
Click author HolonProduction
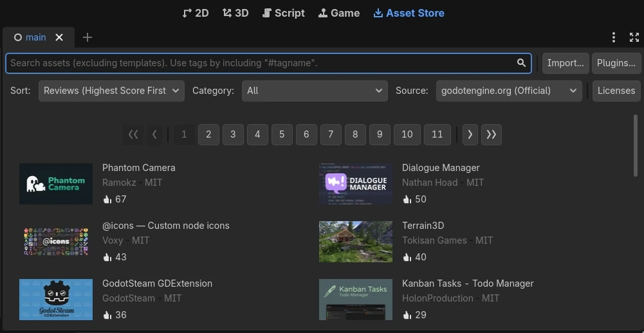coord(437,298)
